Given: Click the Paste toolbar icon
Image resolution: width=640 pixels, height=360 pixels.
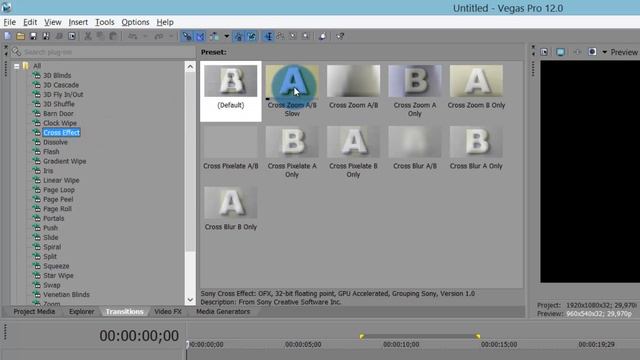Looking at the screenshot, I should 113,36.
